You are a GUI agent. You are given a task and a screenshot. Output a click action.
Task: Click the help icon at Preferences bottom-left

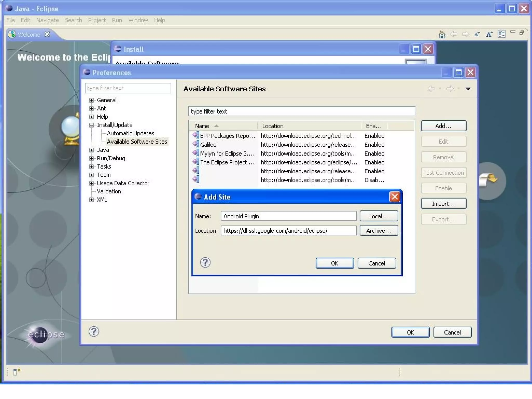click(94, 332)
